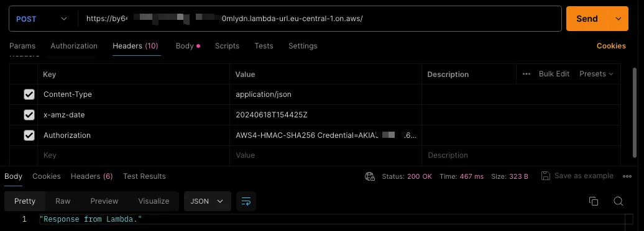Click the empty Key input field

(x=134, y=155)
